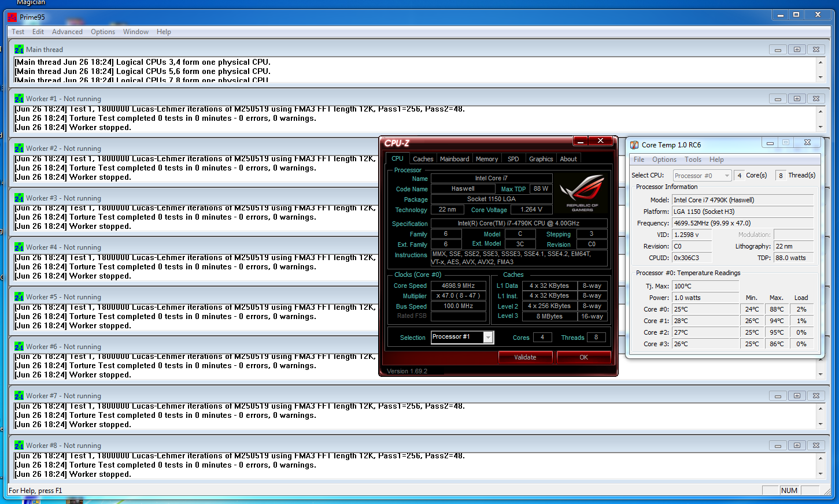The height and width of the screenshot is (504, 839).
Task: Switch to the About tab in CPU-Z
Action: 568,159
